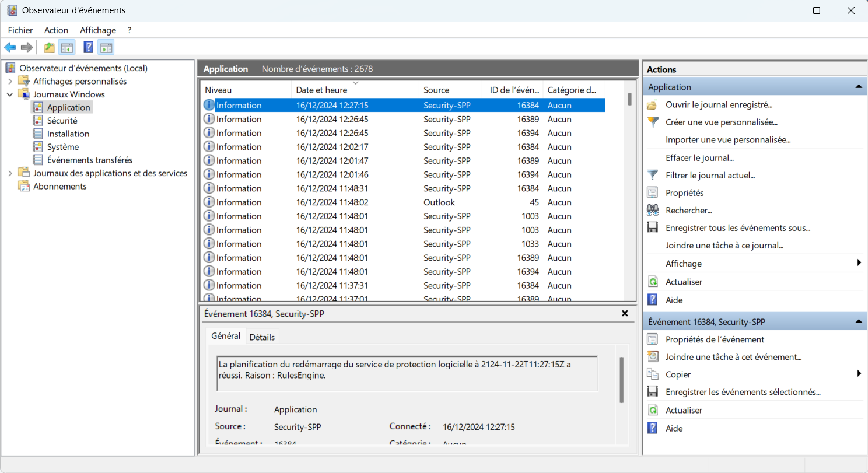Click the binoculars Rechercher icon

653,210
